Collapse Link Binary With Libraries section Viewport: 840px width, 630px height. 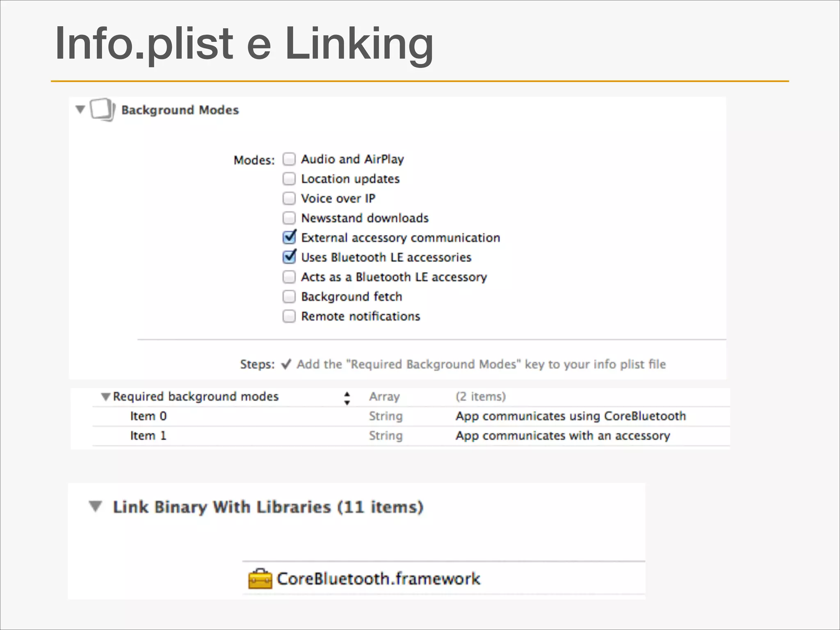pyautogui.click(x=96, y=507)
